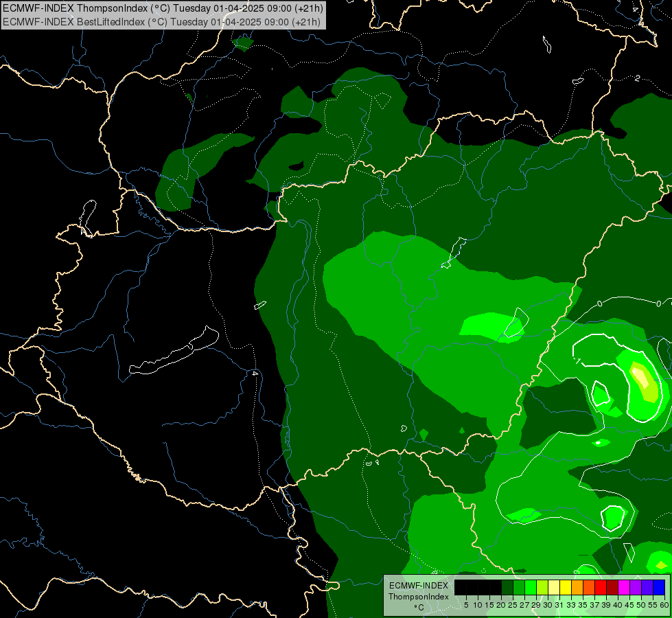Click the ECMWF-INDEX label in legend
Image resolution: width=672 pixels, height=618 pixels.
coord(419,586)
